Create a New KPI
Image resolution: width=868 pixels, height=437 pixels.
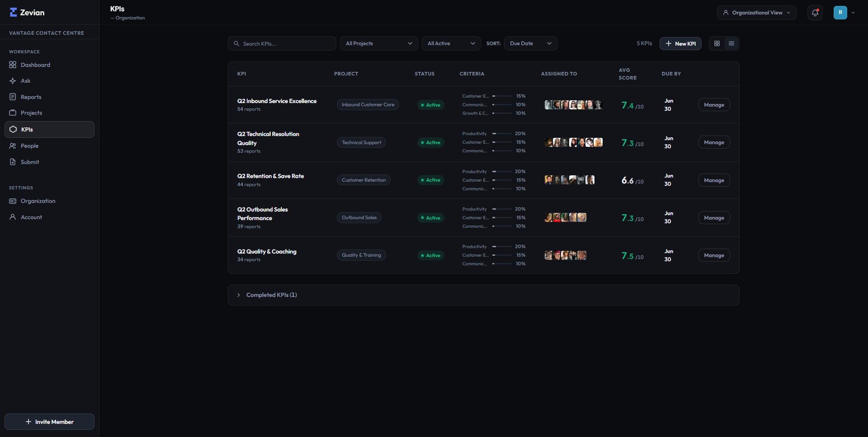680,43
